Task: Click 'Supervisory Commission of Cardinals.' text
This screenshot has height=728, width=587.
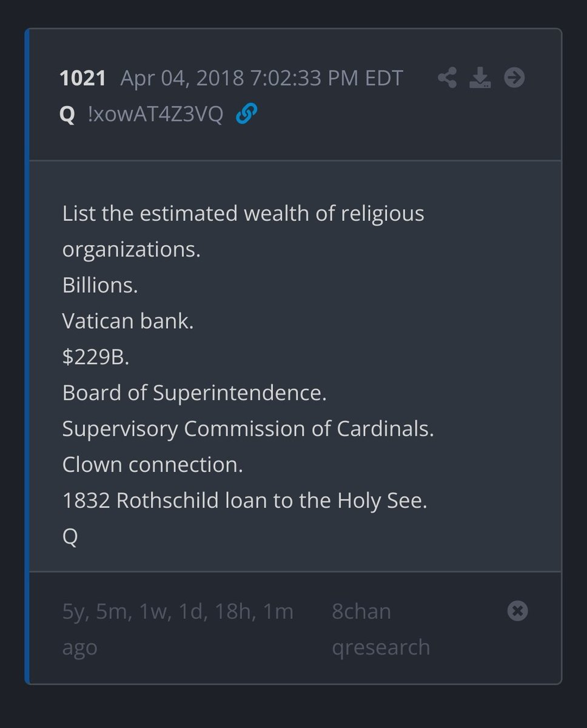Action: point(247,429)
